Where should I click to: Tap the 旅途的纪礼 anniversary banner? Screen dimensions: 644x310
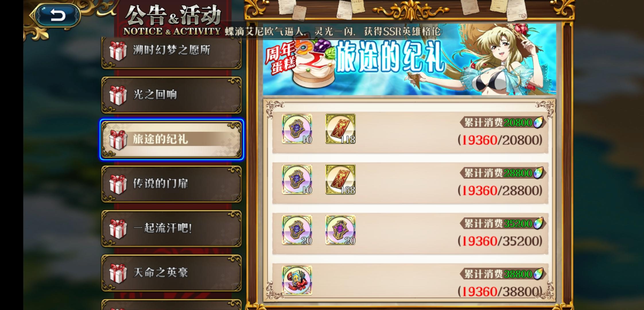[410, 60]
